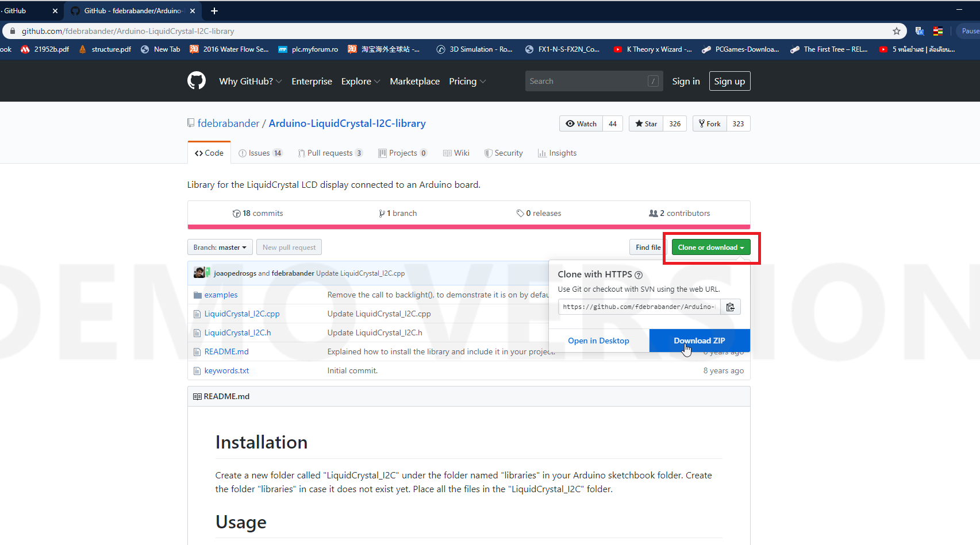The width and height of the screenshot is (980, 545).
Task: Open the 2016 Water Flow Se... bookmark
Action: pos(229,49)
